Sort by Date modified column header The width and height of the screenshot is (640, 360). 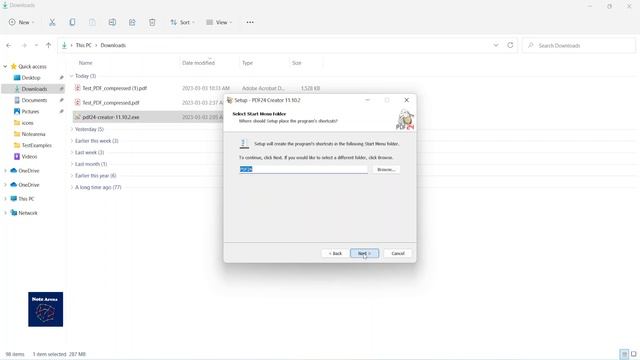tap(198, 63)
